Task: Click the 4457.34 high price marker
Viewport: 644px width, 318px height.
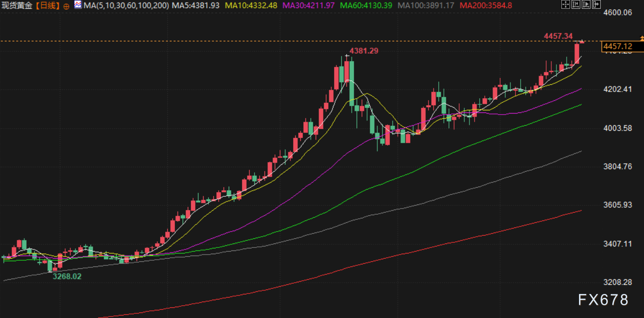Action: pyautogui.click(x=557, y=36)
